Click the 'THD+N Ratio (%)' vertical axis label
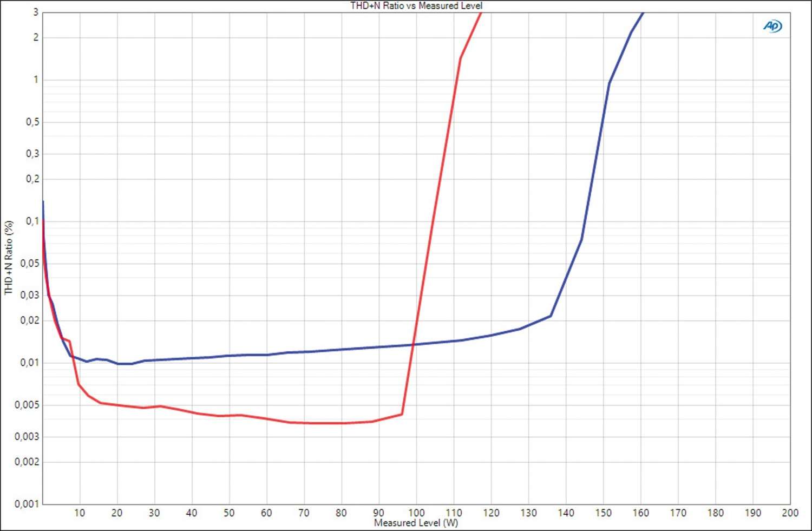 point(9,258)
